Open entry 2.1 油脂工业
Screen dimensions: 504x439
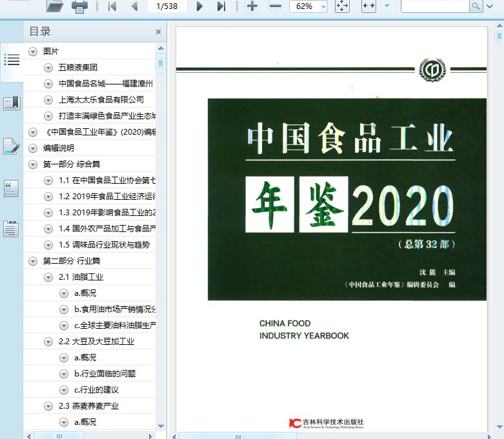(x=81, y=277)
